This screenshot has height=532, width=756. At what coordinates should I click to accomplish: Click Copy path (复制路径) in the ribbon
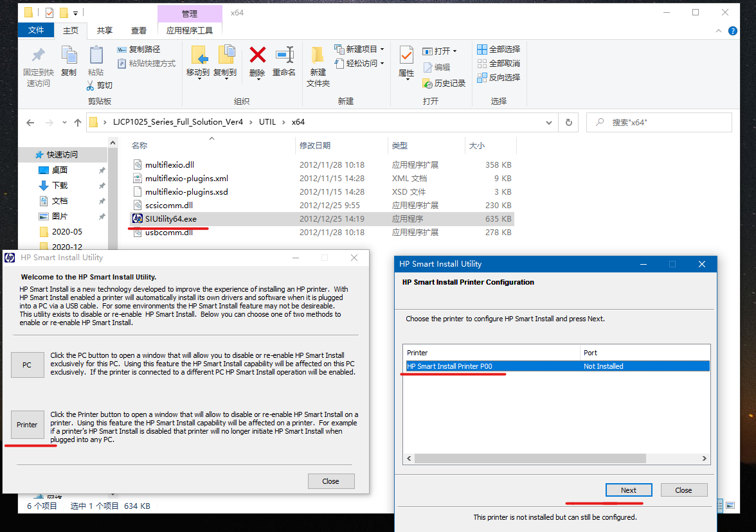point(139,49)
